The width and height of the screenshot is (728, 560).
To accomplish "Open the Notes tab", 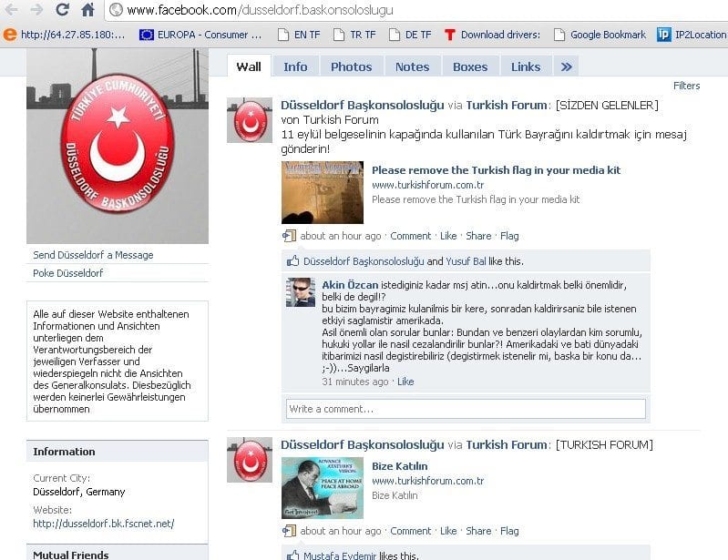I will (412, 66).
